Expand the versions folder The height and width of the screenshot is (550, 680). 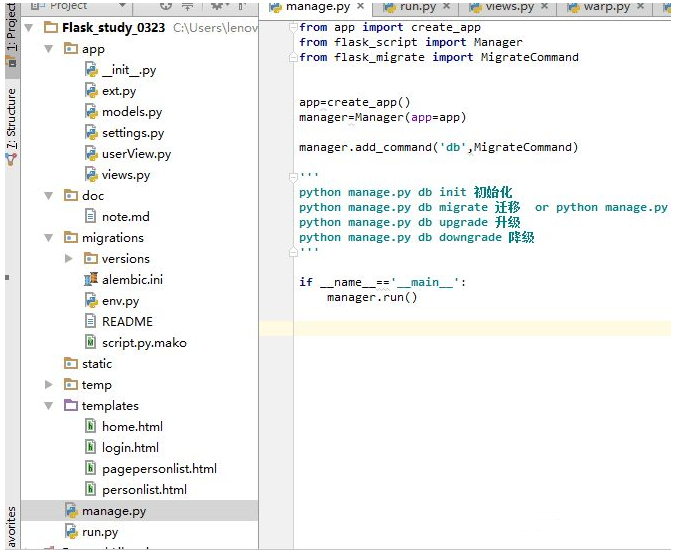[x=68, y=259]
